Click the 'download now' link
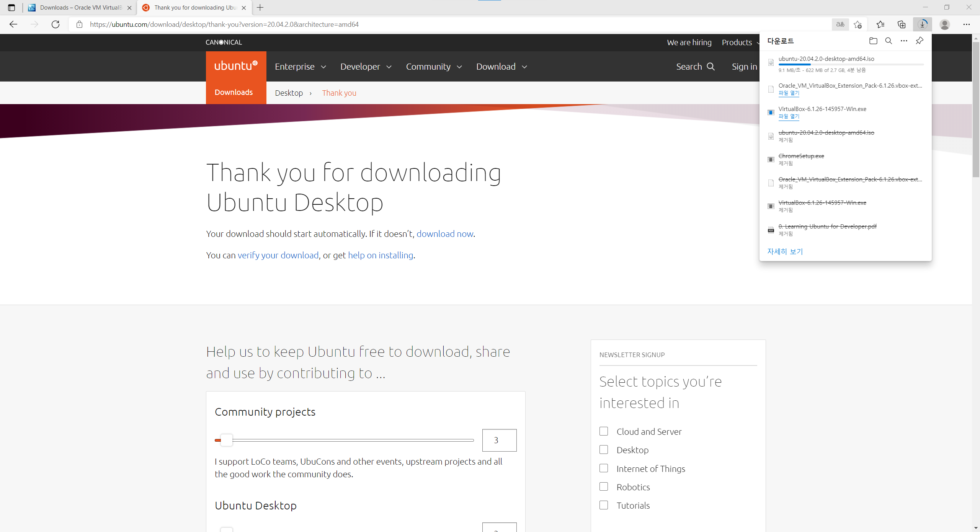 click(445, 234)
